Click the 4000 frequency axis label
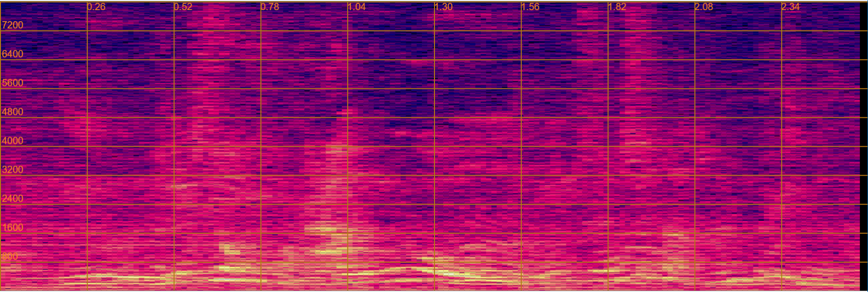This screenshot has width=868, height=292. [13, 140]
